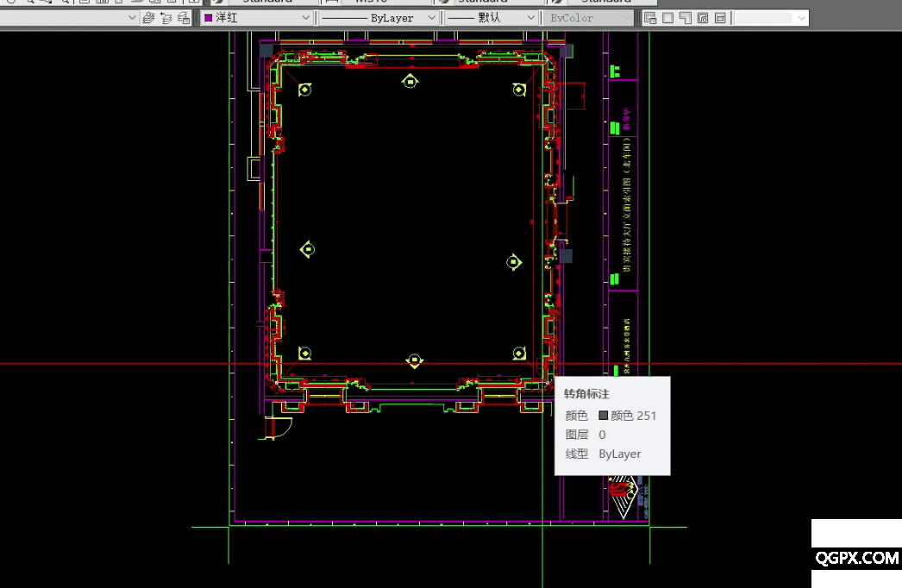The width and height of the screenshot is (902, 588).
Task: Click the single square viewport icon
Action: (x=667, y=18)
